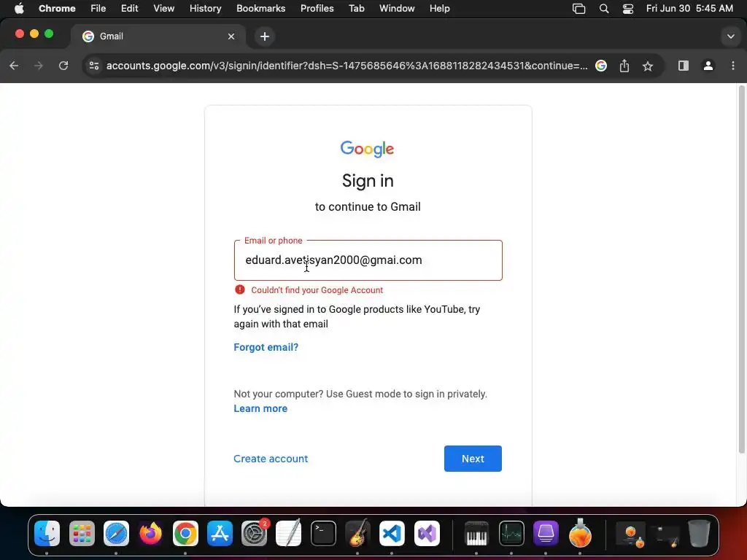Screen dimensions: 747x560
Task: Open the Edit menu
Action: 129,8
